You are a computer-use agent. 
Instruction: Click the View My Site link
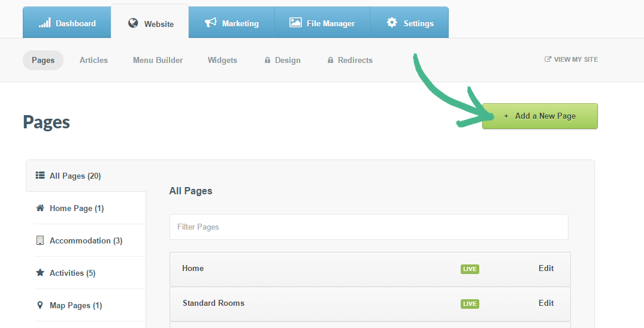click(x=571, y=59)
